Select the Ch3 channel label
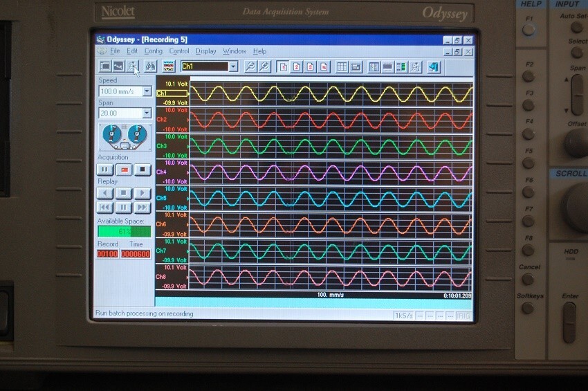Screen dimensions: 588x391 coord(162,146)
